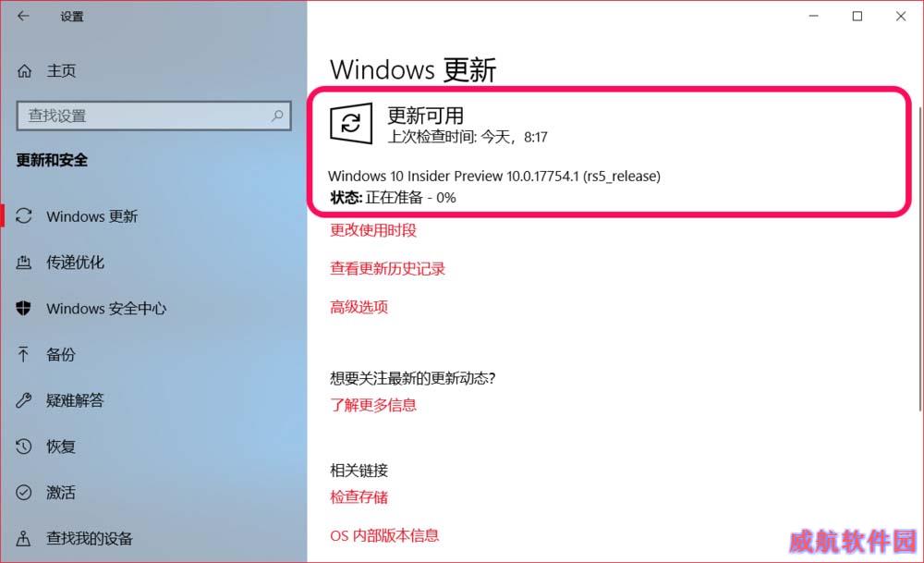Open the 更改使用时段 link
Image resolution: width=924 pixels, height=563 pixels.
[373, 230]
